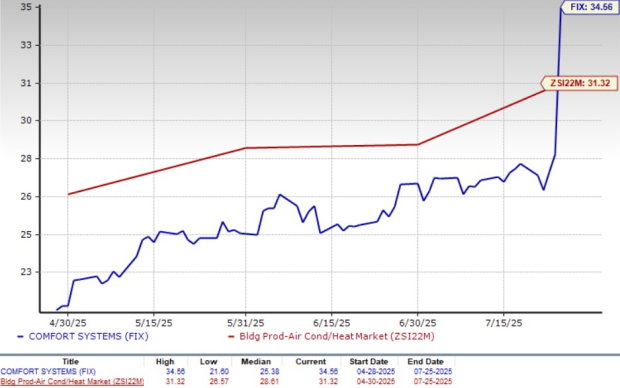Click the 33 y-axis label
Image resolution: width=620 pixels, height=388 pixels.
[x=26, y=45]
